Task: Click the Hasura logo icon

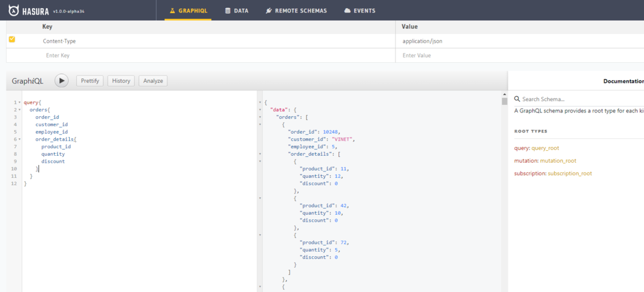Action: click(x=13, y=10)
